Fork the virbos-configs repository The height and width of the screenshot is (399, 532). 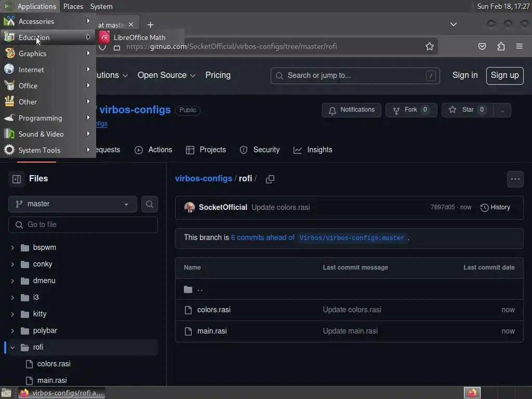pyautogui.click(x=411, y=110)
